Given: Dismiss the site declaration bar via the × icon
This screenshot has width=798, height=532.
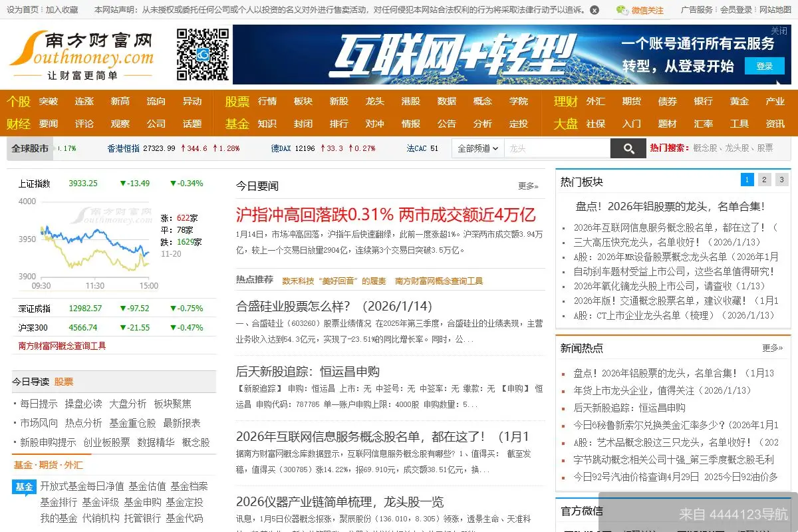Looking at the screenshot, I should tap(594, 11).
